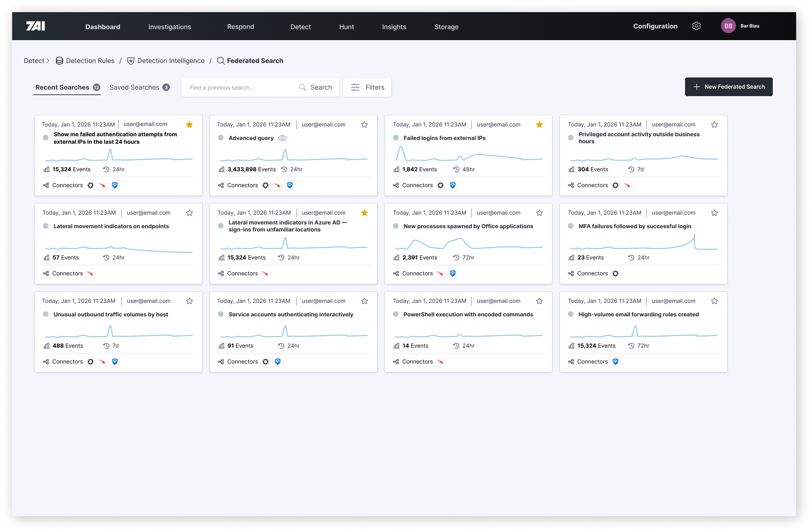Open the Insights menu
This screenshot has height=532, width=812.
[x=394, y=27]
